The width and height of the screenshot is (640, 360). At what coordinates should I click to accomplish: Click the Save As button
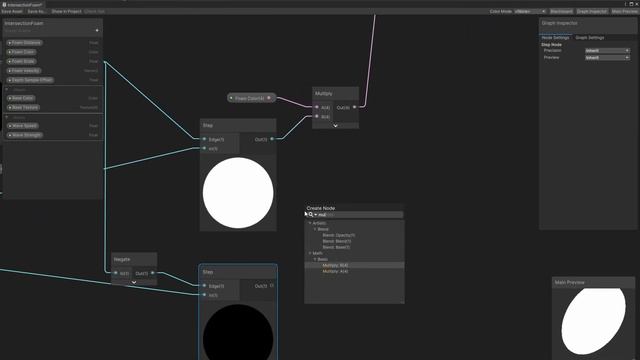(x=36, y=11)
